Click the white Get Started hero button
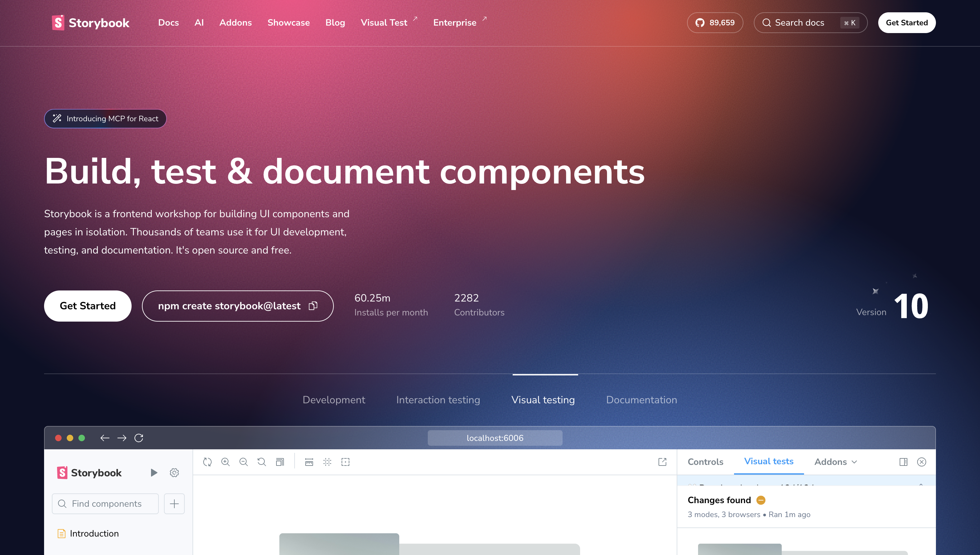This screenshot has height=555, width=980. point(87,306)
